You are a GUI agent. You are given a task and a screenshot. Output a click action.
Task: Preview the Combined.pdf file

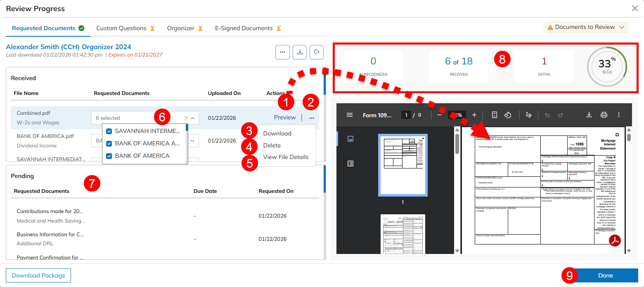(x=285, y=118)
